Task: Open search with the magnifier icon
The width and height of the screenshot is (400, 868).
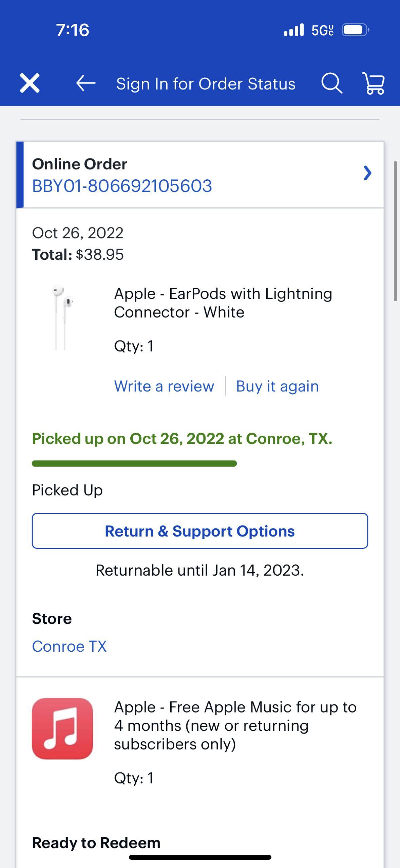Action: click(331, 83)
